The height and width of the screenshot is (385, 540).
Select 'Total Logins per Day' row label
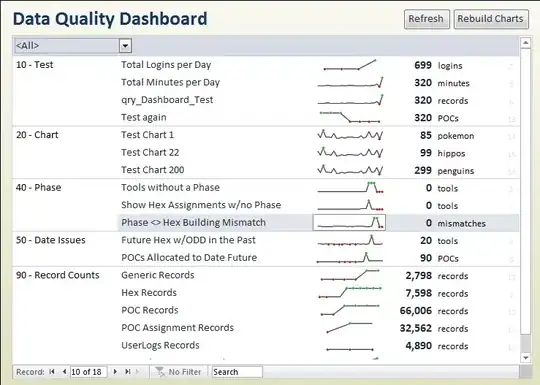[166, 65]
